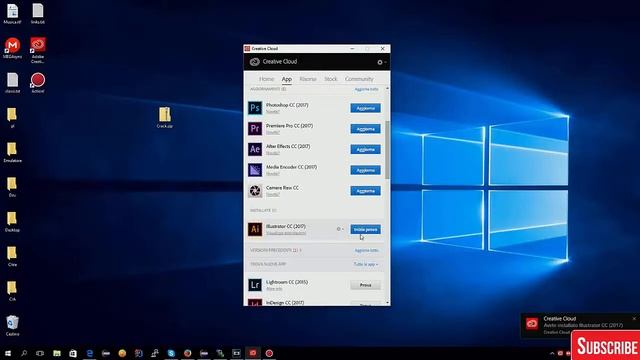The height and width of the screenshot is (360, 640).
Task: Select the links.txt file on the desktop
Action: coord(38,13)
